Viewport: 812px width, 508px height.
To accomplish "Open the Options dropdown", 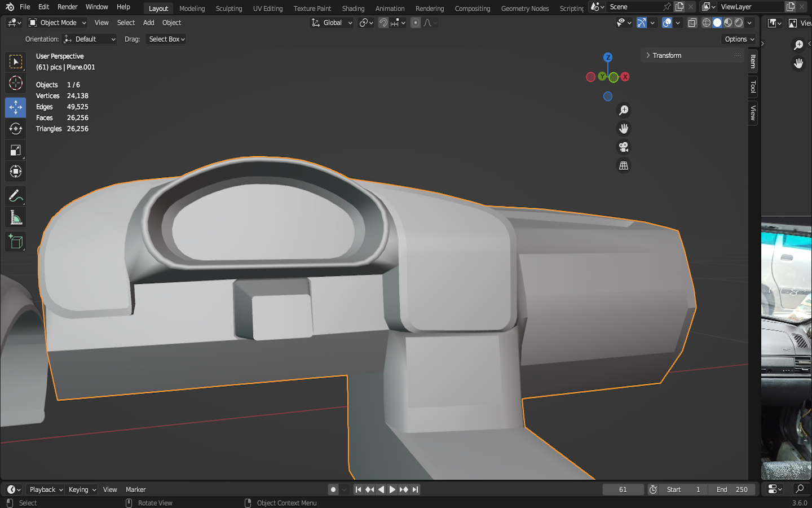I will pyautogui.click(x=739, y=39).
